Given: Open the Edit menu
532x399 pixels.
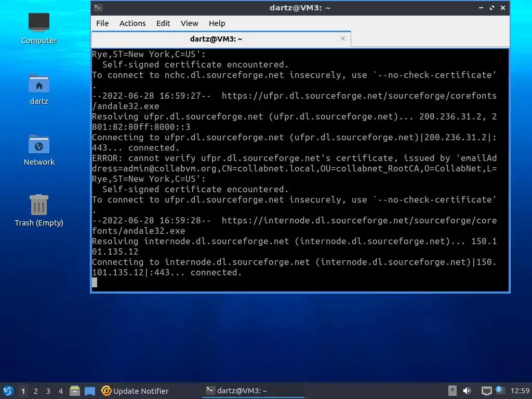Looking at the screenshot, I should (163, 23).
